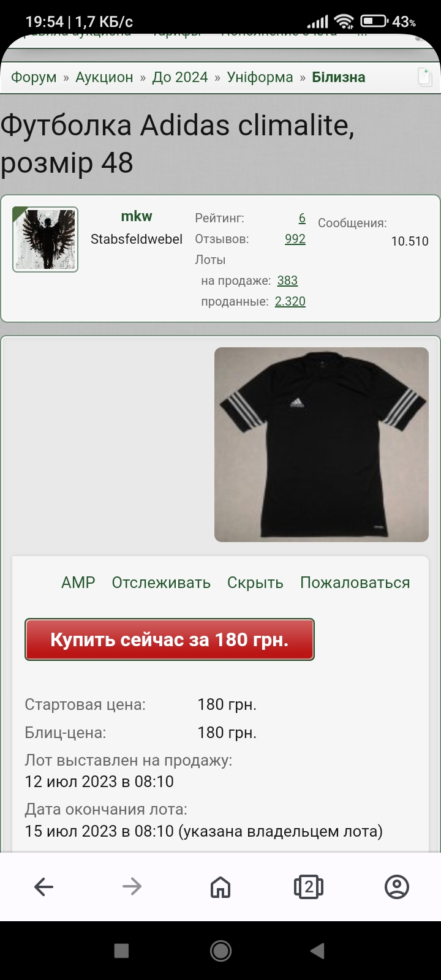The height and width of the screenshot is (980, 441).
Task: View the seller's 992 reviews
Action: coord(295,239)
